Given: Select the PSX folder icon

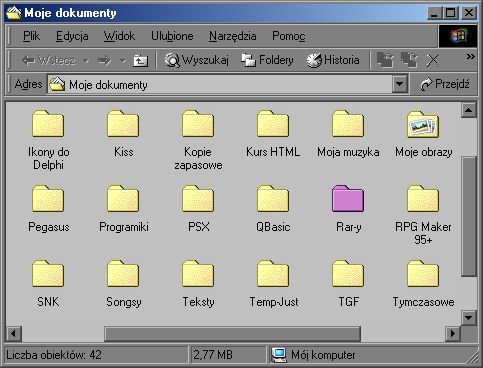Looking at the screenshot, I should tap(198, 199).
